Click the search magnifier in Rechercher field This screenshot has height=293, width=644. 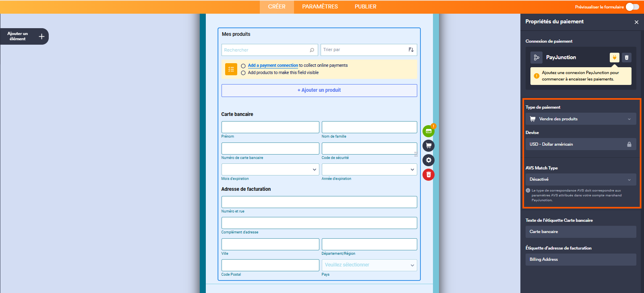[x=312, y=50]
